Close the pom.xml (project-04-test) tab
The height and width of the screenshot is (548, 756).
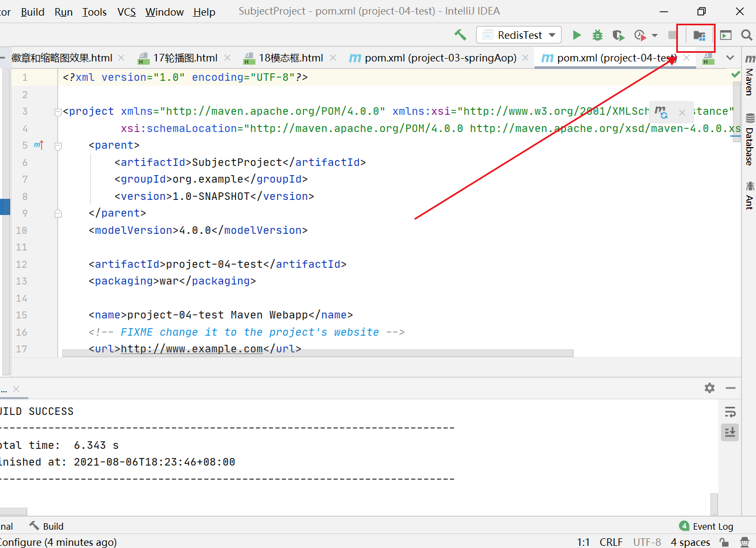[x=686, y=58]
